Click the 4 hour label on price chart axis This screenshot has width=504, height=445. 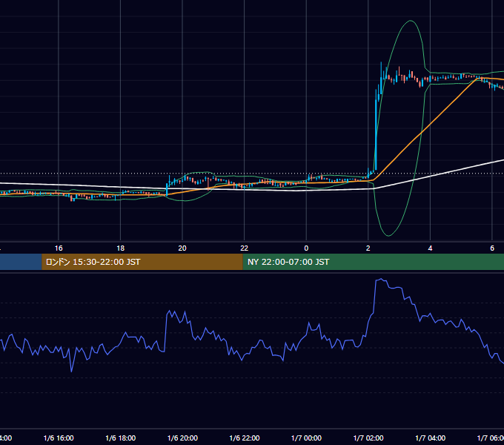click(x=430, y=248)
